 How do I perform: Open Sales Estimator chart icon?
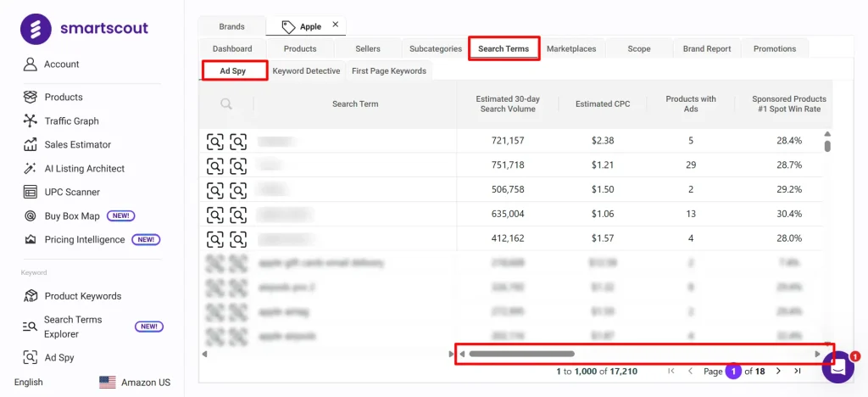pos(30,144)
